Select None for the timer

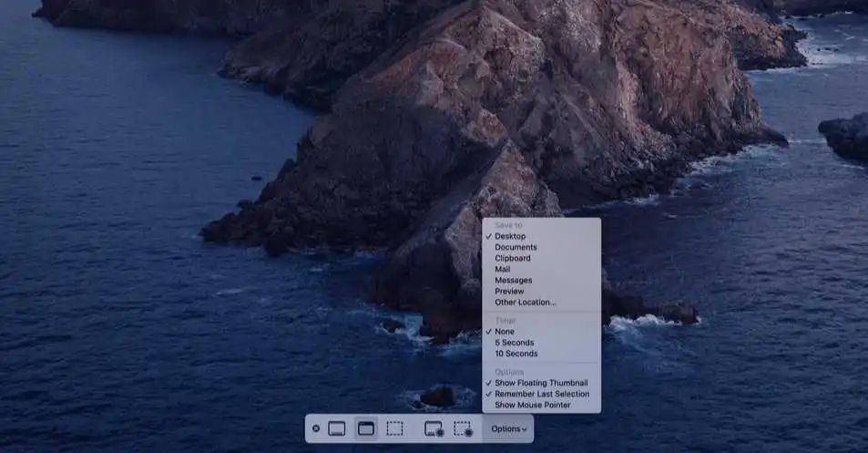(505, 332)
